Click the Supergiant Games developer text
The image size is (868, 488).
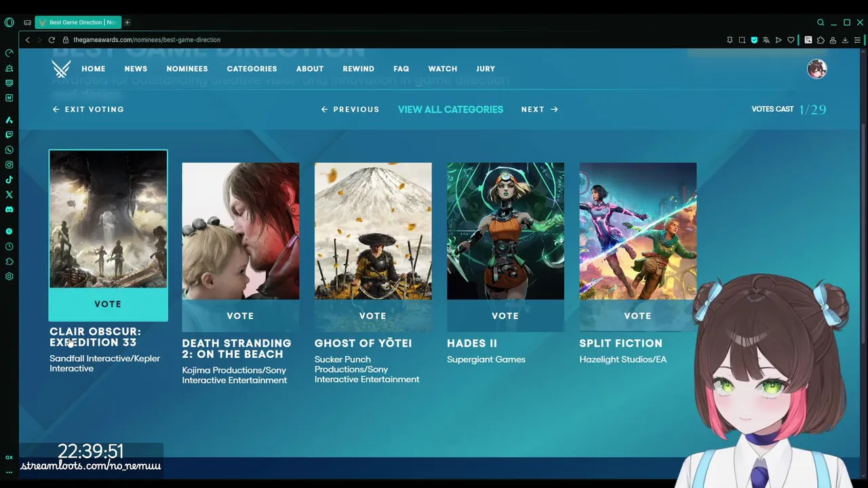pos(486,359)
